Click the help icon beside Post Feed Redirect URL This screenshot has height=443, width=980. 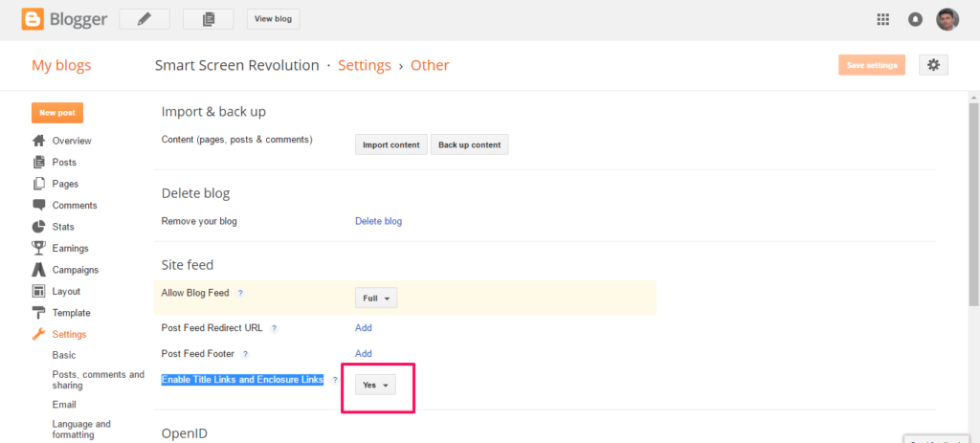274,328
